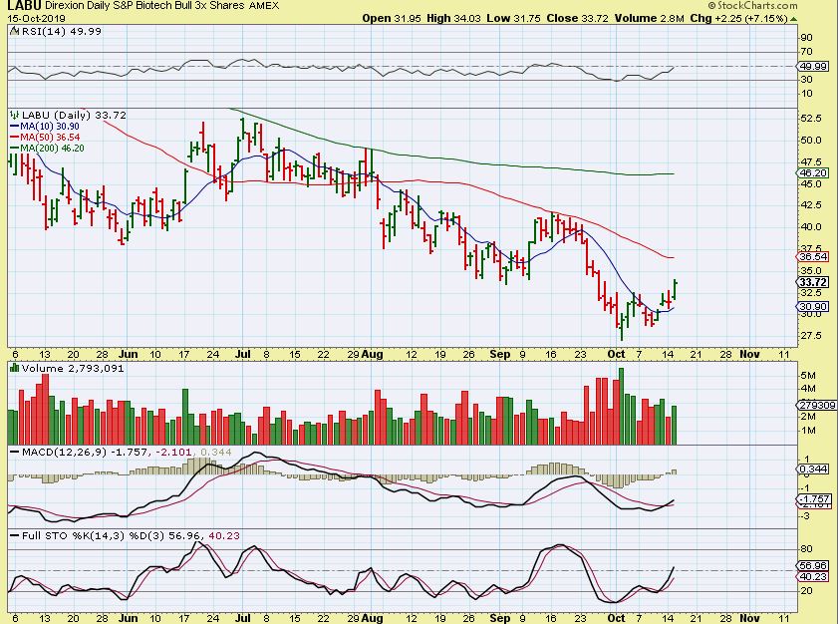Click 'Direxion Daily S&P Biotech Bull 3x Shares' name
Image resolution: width=840 pixels, height=624 pixels.
(x=144, y=6)
